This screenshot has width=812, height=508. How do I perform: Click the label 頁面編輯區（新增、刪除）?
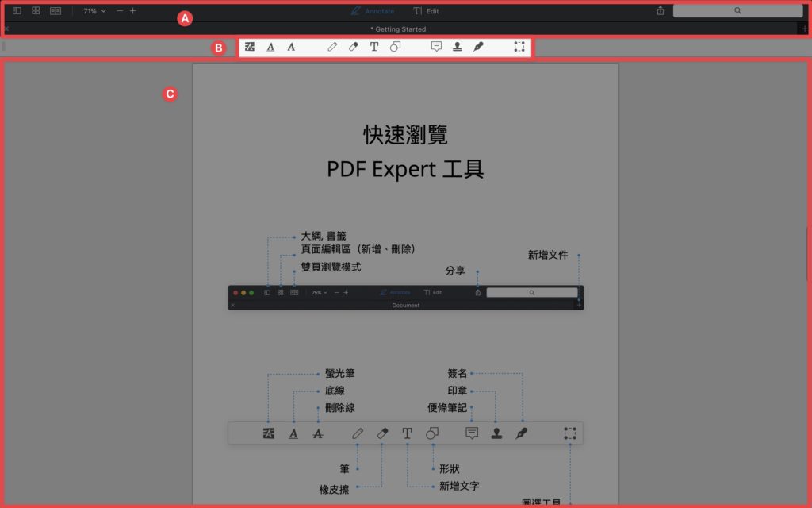(x=358, y=249)
